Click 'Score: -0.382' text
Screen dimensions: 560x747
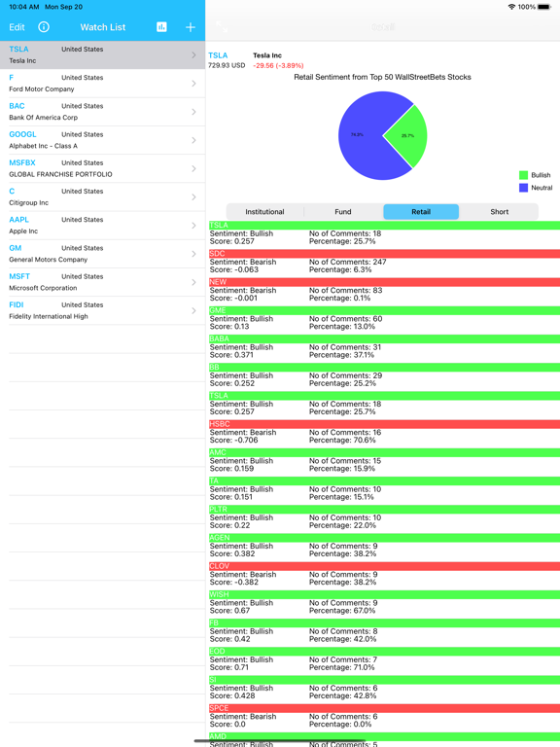click(x=233, y=583)
